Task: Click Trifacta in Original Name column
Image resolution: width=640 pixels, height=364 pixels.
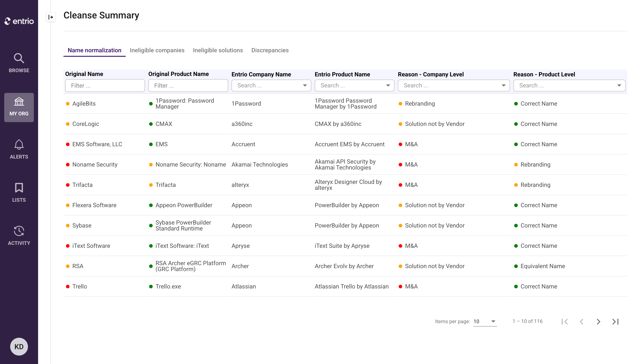Action: [x=82, y=185]
